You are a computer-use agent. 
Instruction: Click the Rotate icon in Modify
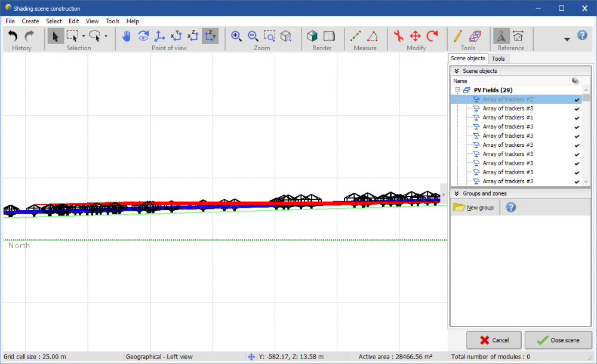pyautogui.click(x=432, y=36)
